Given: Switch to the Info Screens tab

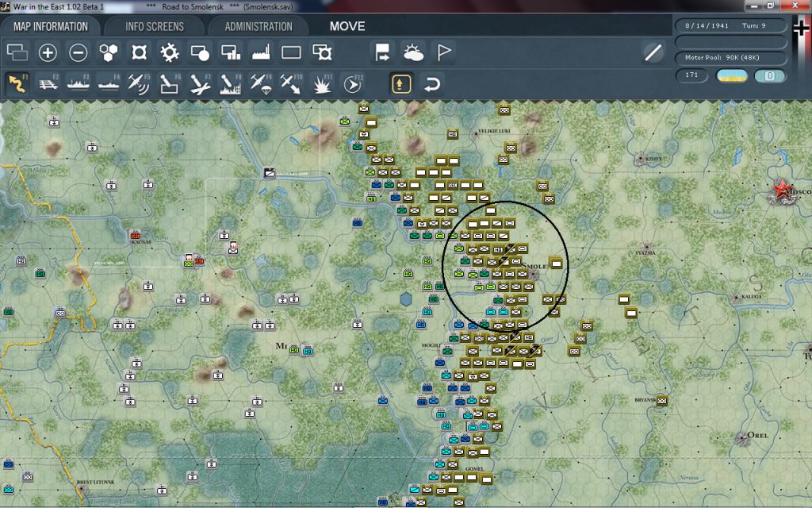Looking at the screenshot, I should coord(155,26).
